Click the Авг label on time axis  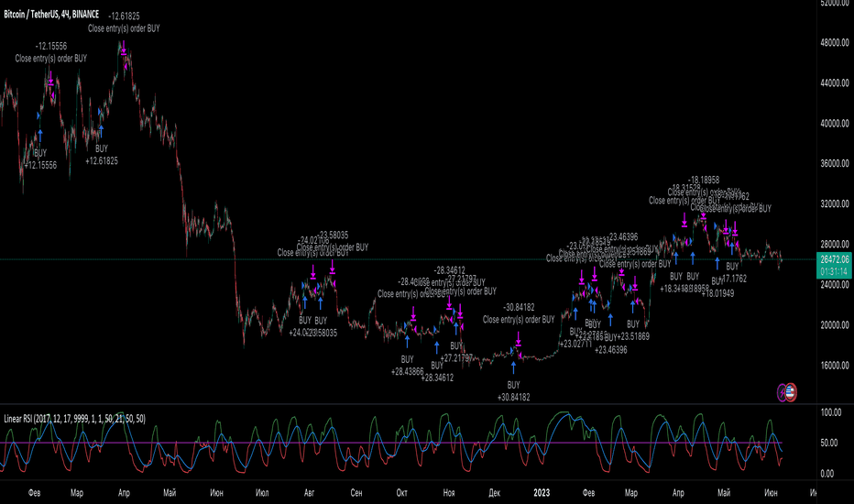click(x=309, y=493)
